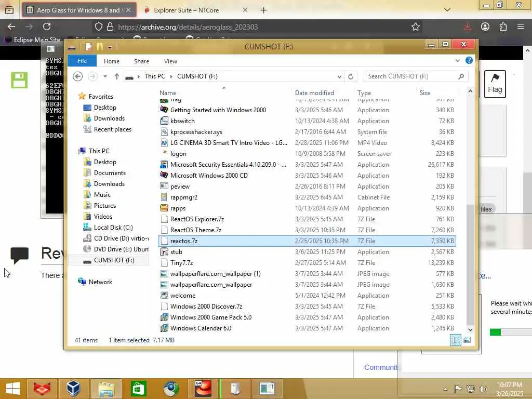Viewport: 532px width, 399px height.
Task: Select the rapps application icon
Action: 164,208
